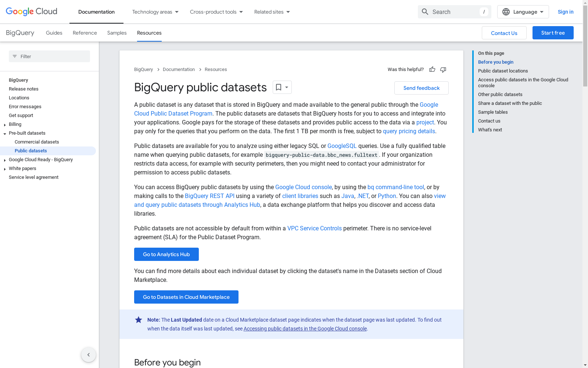Jump to What's next section
Image resolution: width=588 pixels, height=368 pixels.
tap(490, 130)
